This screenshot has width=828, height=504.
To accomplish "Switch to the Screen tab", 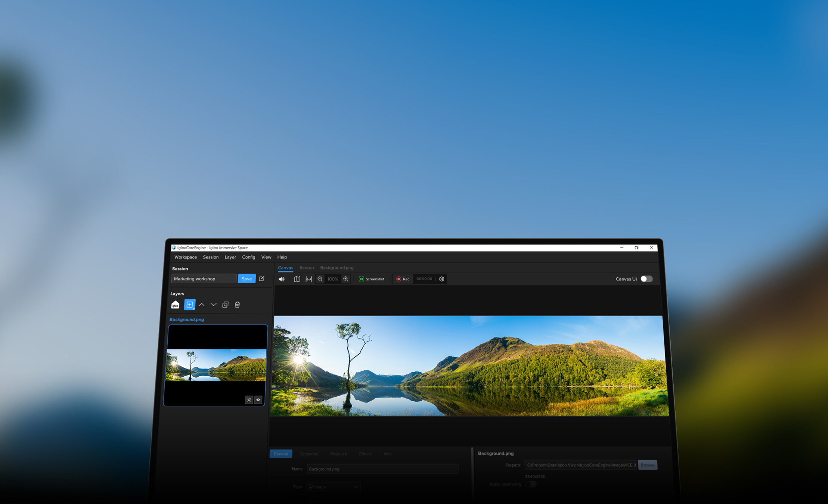I will [x=306, y=268].
